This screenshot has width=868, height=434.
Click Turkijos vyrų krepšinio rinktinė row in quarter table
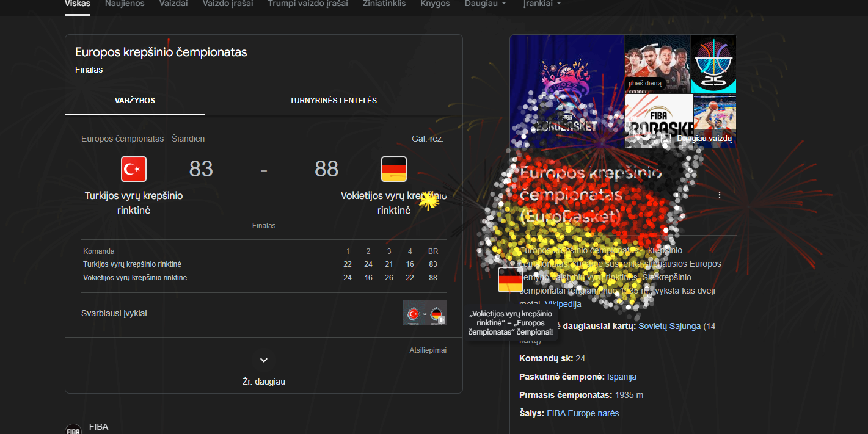(264, 264)
